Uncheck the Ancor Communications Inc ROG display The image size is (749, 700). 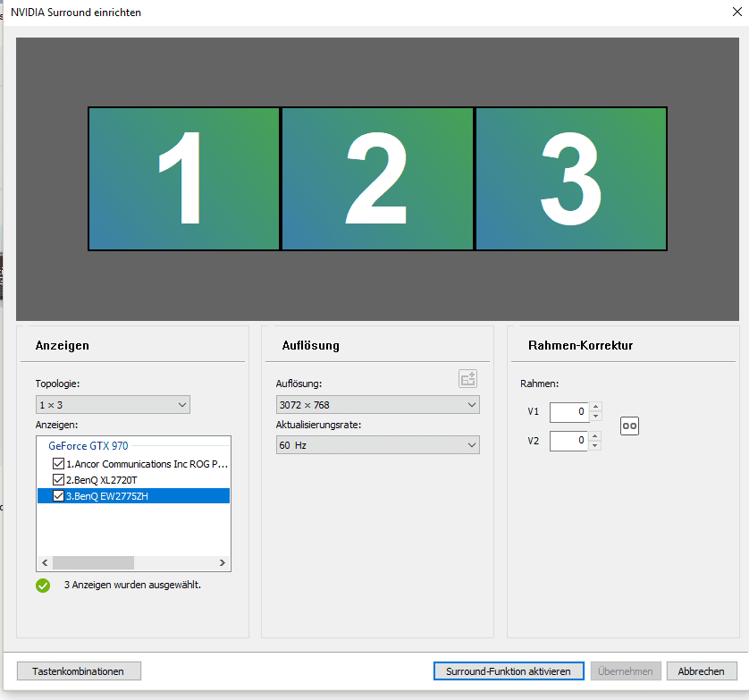click(58, 463)
